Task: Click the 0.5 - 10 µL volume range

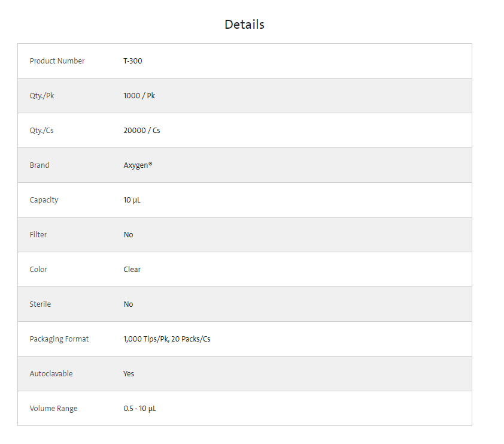Action: [x=140, y=409]
